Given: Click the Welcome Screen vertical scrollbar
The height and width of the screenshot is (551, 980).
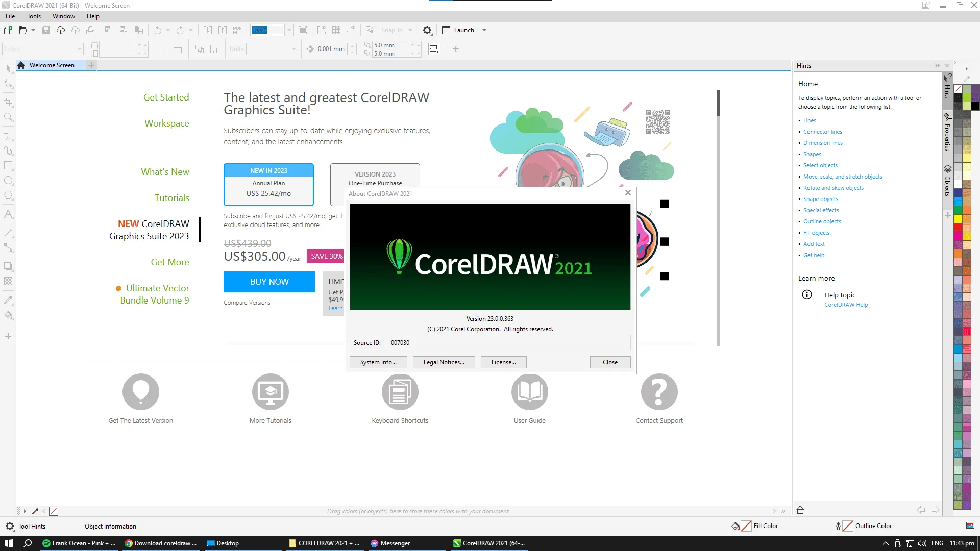Looking at the screenshot, I should (x=718, y=218).
